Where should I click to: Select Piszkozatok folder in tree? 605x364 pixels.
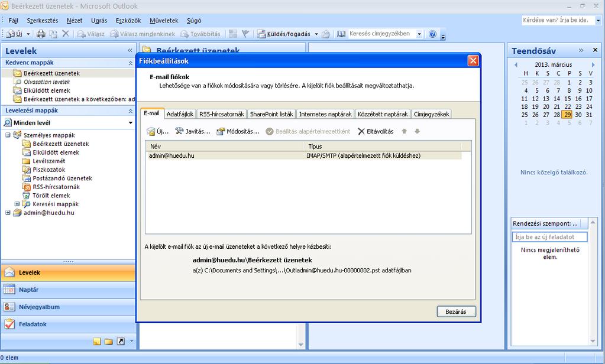[48, 170]
